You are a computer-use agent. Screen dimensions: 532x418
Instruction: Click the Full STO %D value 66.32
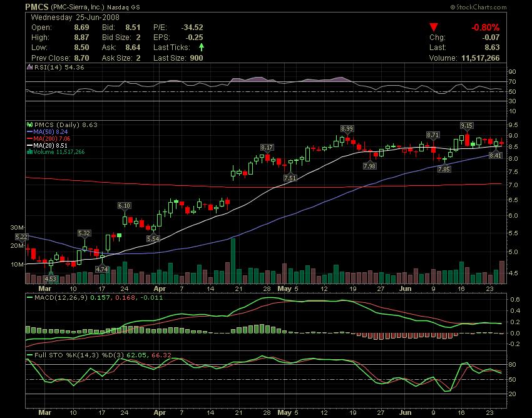coord(161,355)
